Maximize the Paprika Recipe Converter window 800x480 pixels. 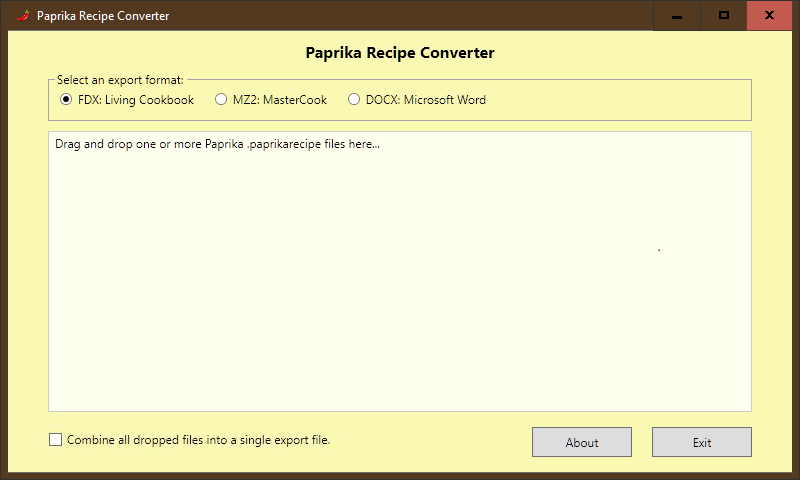pyautogui.click(x=723, y=15)
